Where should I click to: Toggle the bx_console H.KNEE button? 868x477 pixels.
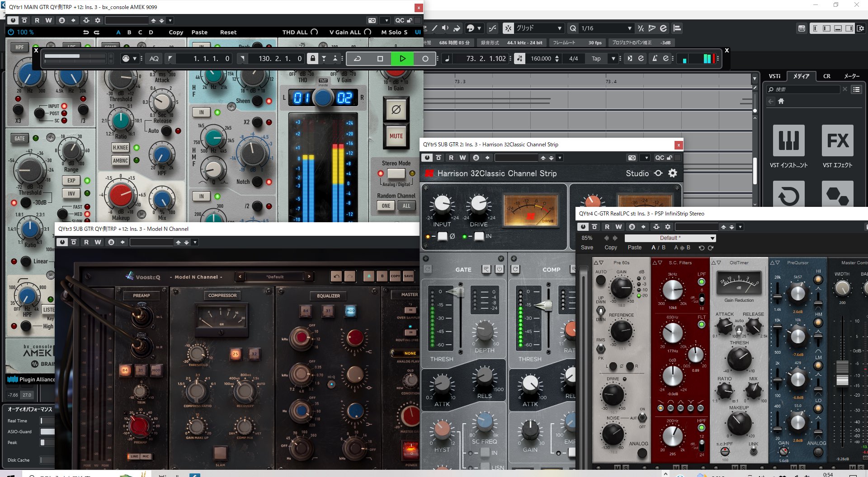click(121, 147)
